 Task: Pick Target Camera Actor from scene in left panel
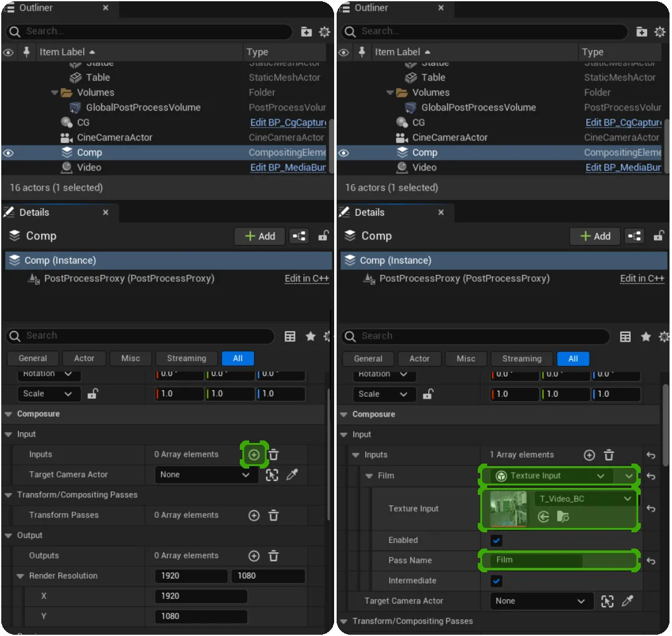pyautogui.click(x=272, y=475)
